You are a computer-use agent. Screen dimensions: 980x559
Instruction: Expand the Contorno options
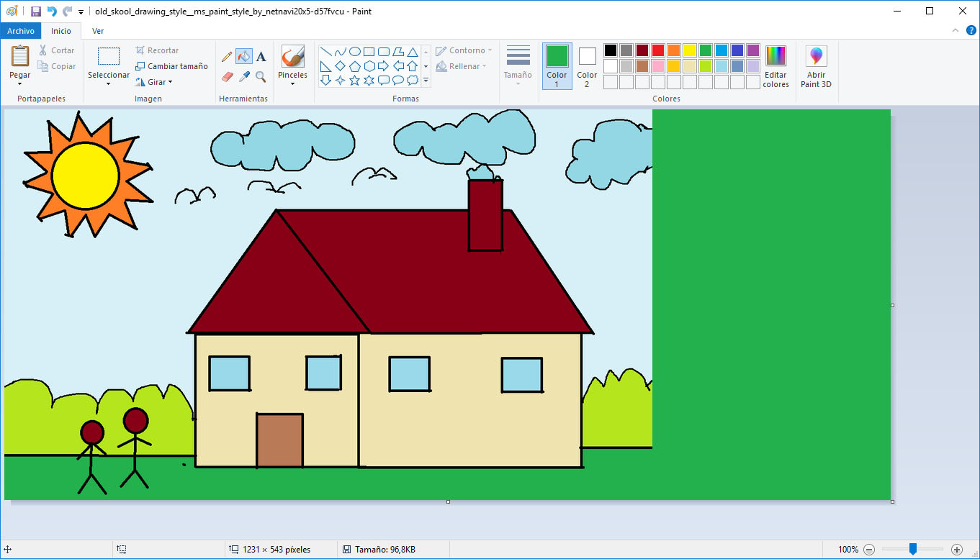[464, 50]
